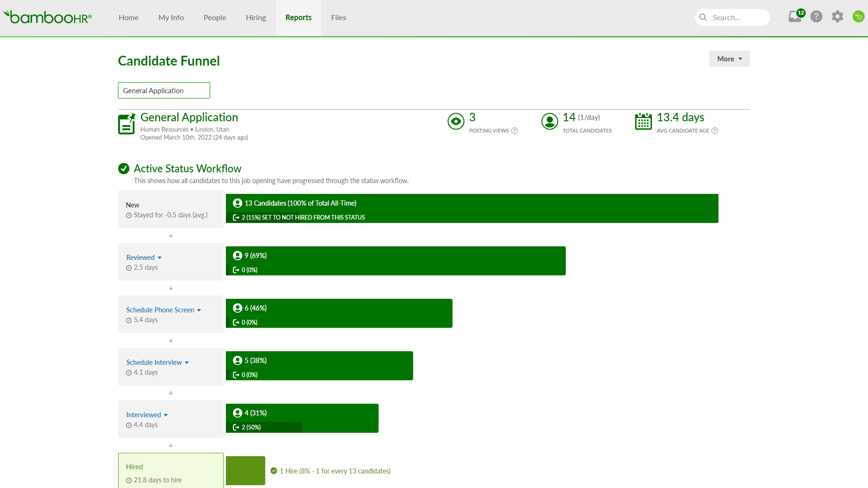The height and width of the screenshot is (488, 868).
Task: Click the BambooHR logo
Action: tap(48, 17)
